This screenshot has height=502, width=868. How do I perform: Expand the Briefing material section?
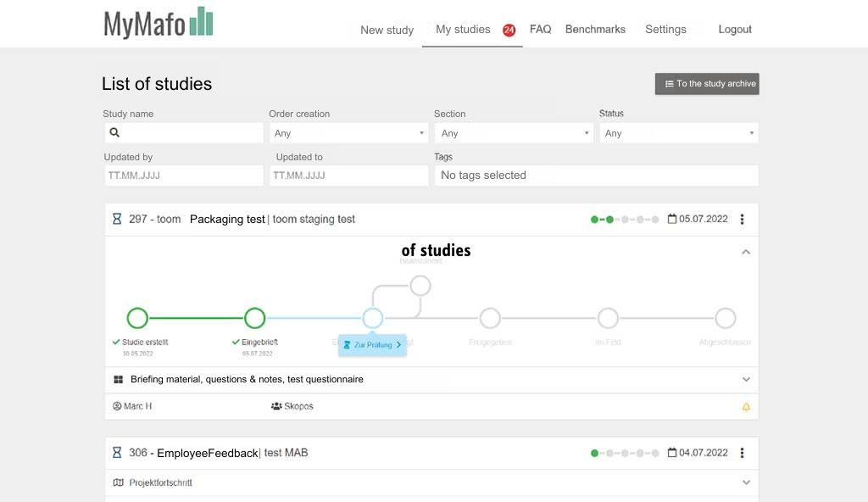click(746, 380)
